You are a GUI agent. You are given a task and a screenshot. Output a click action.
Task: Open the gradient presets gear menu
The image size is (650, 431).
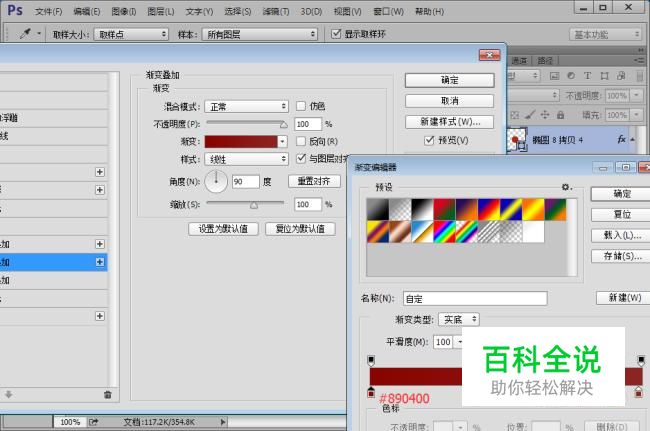click(x=566, y=187)
